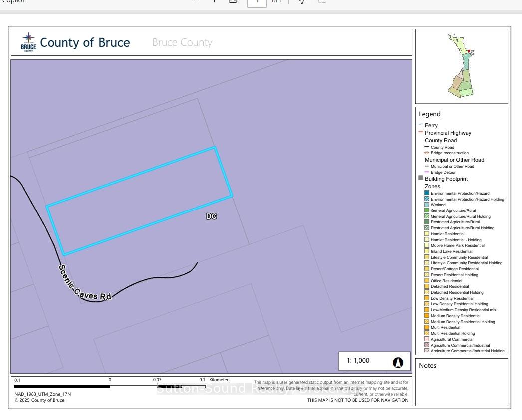The height and width of the screenshot is (420, 522).
Task: Click the Legend heading
Action: [x=430, y=114]
